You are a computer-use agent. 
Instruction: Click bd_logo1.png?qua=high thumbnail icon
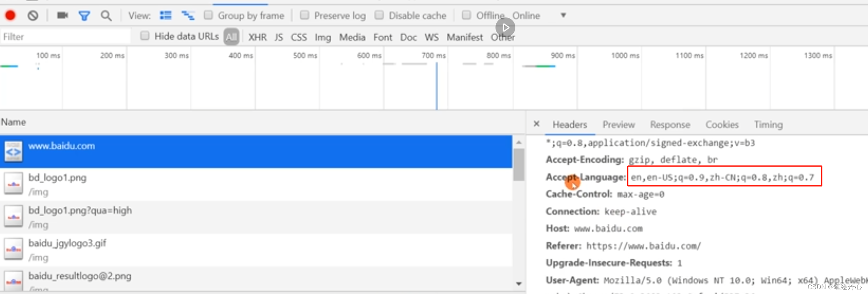coord(13,217)
